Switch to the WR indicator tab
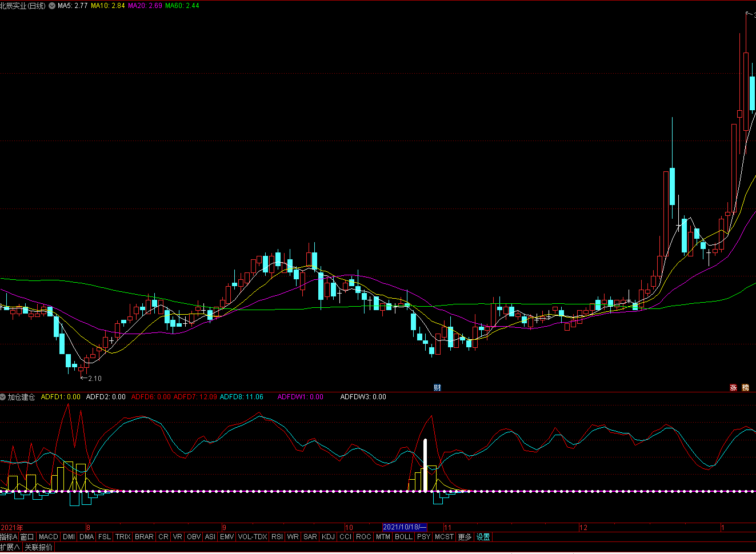This screenshot has width=756, height=554. [293, 537]
